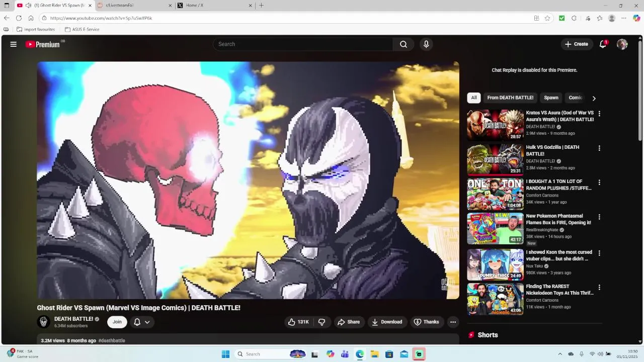644x362 pixels.
Task: Open the Windows Start menu
Action: (225, 354)
